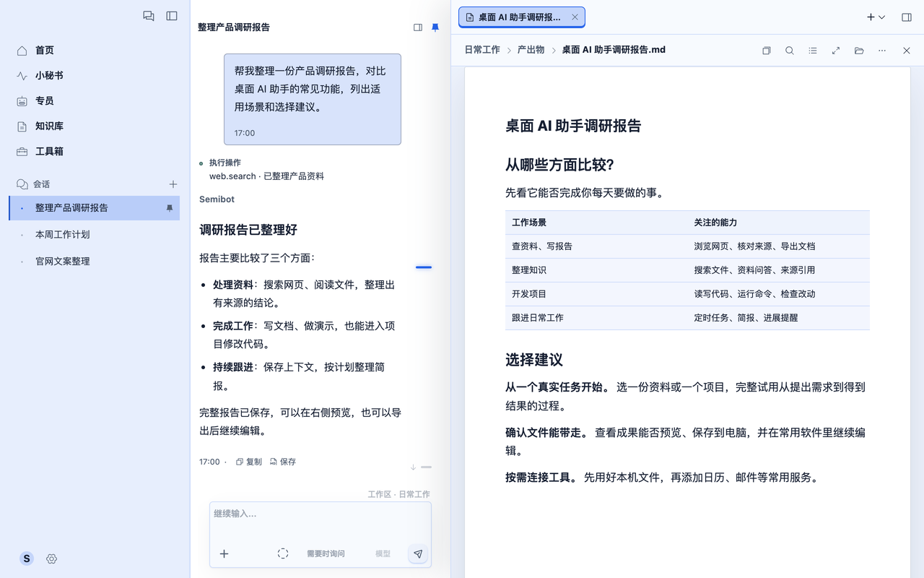
Task: Click 工作区 · 日常工作 workspace label
Action: (398, 494)
